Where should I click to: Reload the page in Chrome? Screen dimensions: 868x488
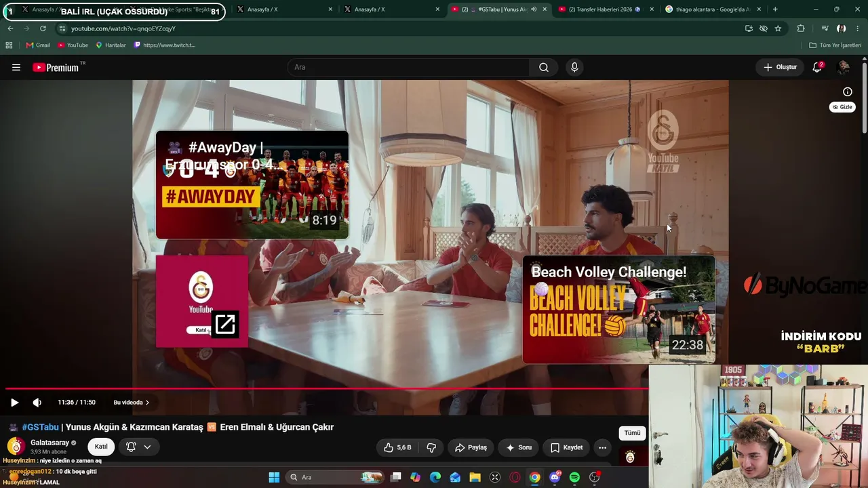click(x=43, y=28)
